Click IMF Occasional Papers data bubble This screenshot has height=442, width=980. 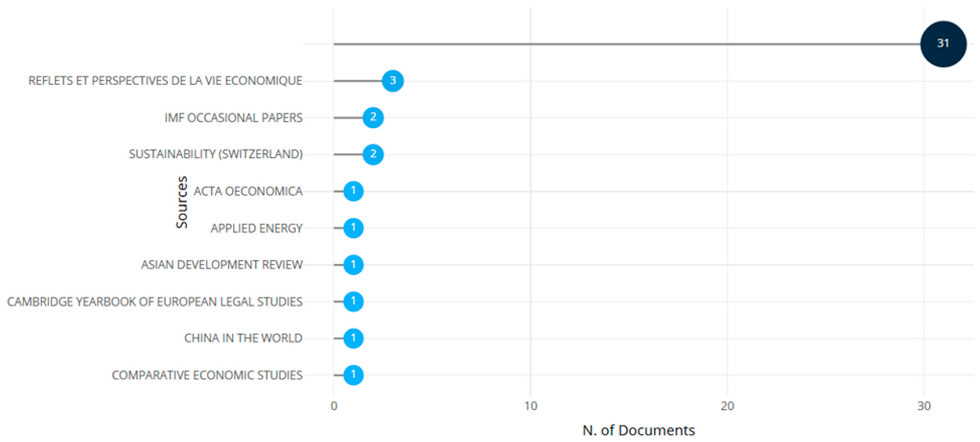(373, 117)
